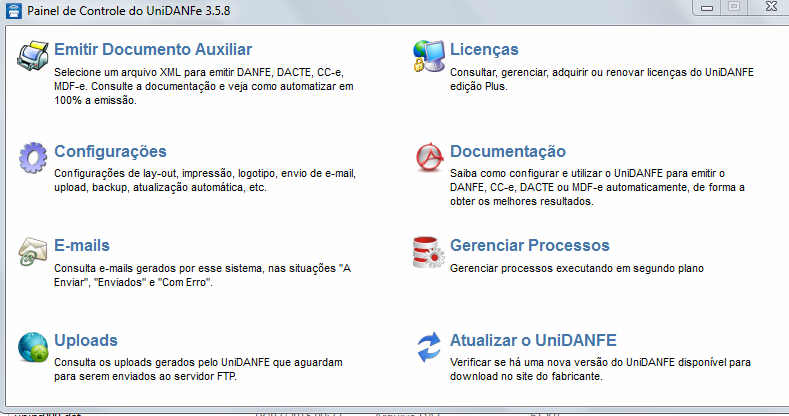Click the window title 'Painel de Controle do UniDANFe 3.5.8'
789x416 pixels.
click(129, 11)
